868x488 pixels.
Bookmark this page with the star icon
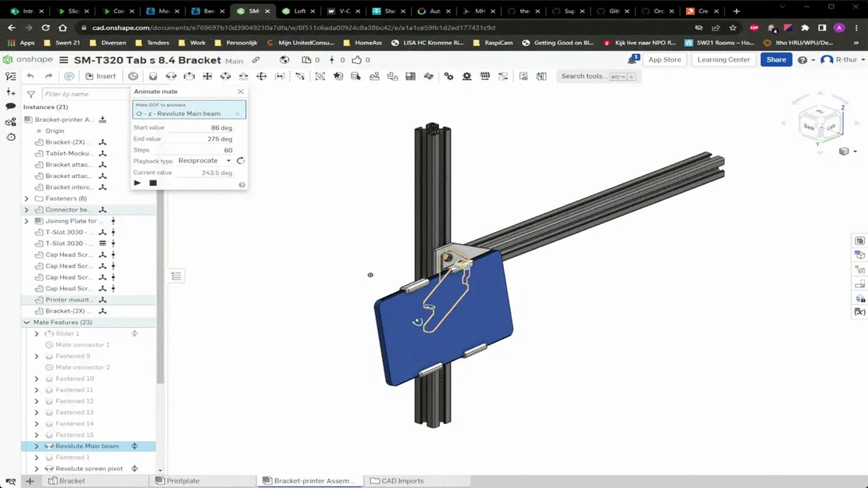[x=733, y=27]
